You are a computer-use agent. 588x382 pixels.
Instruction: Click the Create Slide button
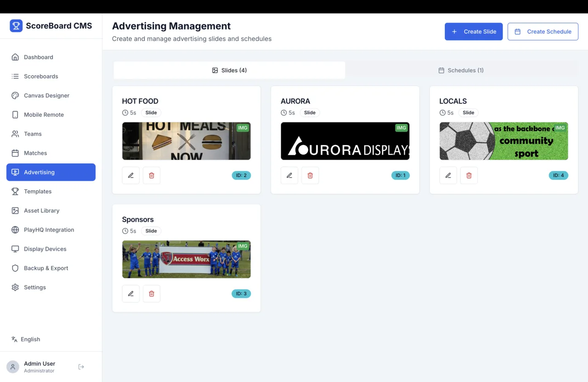pos(474,31)
